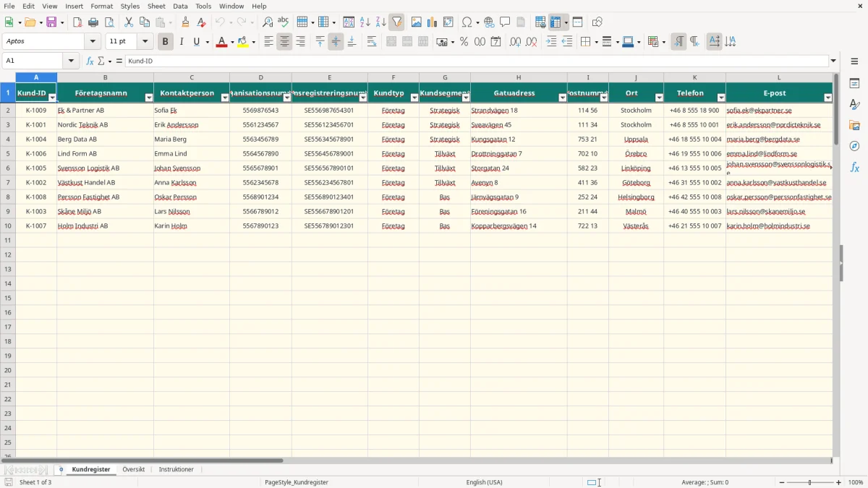The image size is (868, 488).
Task: Apply the red font color swatch
Action: click(x=221, y=42)
